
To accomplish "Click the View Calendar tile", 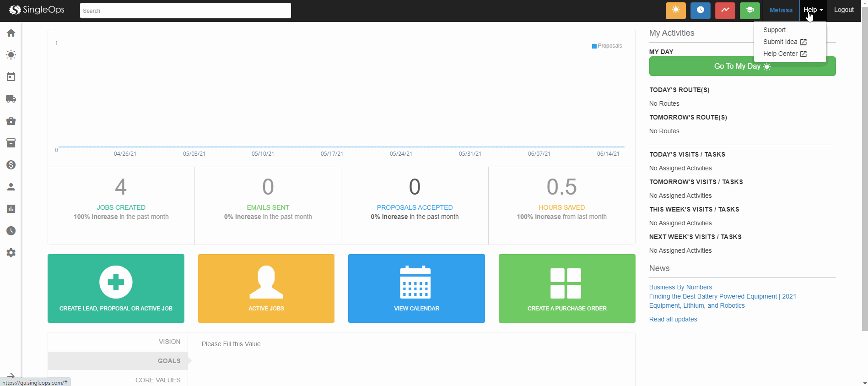I will tap(416, 288).
